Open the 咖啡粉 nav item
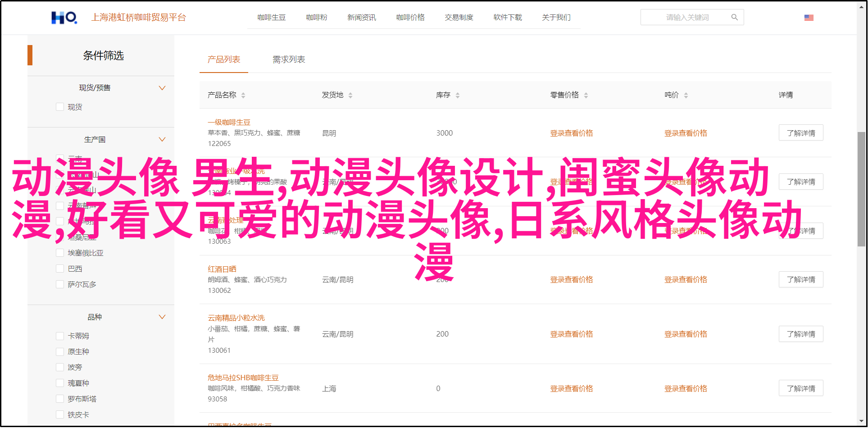 (317, 18)
